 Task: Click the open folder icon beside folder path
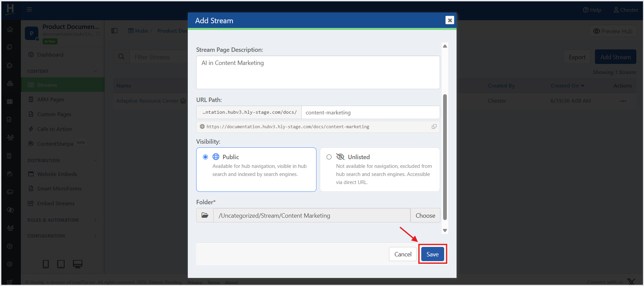[205, 215]
